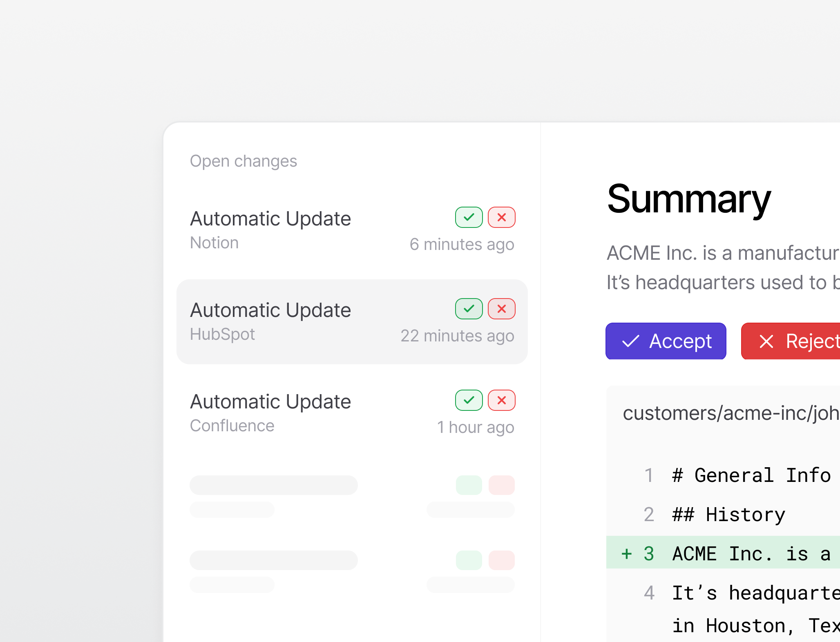840x642 pixels.
Task: Click the '22 minutes ago' timestamp
Action: point(457,336)
